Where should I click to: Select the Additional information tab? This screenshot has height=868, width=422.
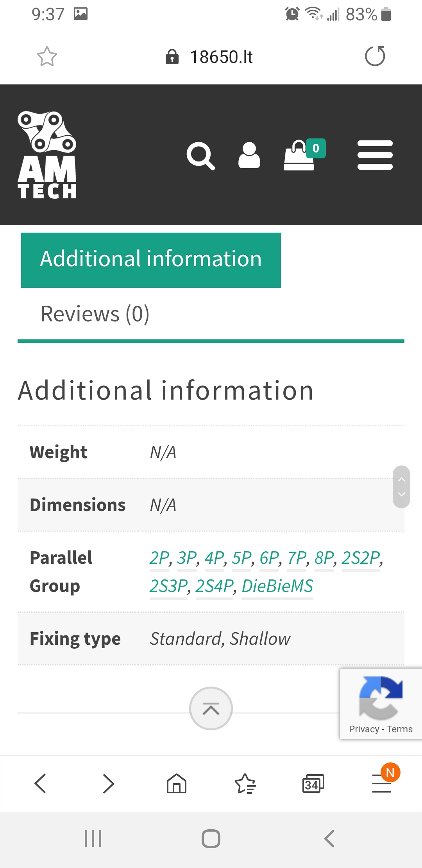point(151,260)
